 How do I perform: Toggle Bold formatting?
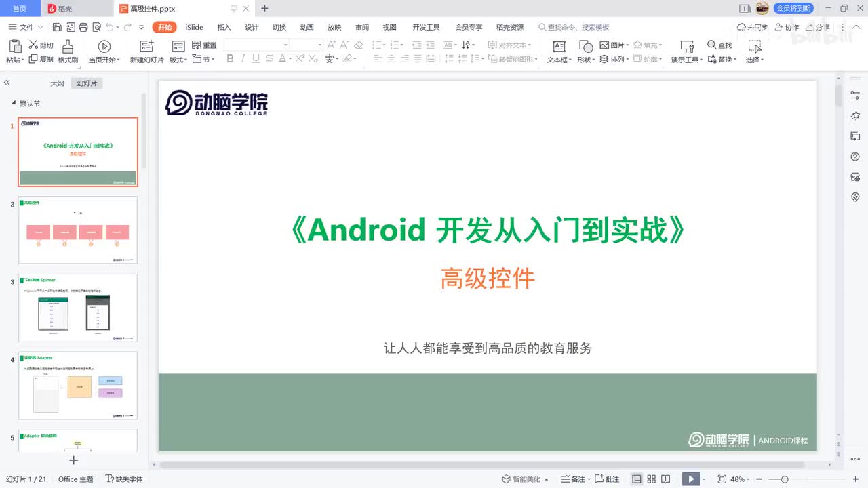[x=230, y=59]
